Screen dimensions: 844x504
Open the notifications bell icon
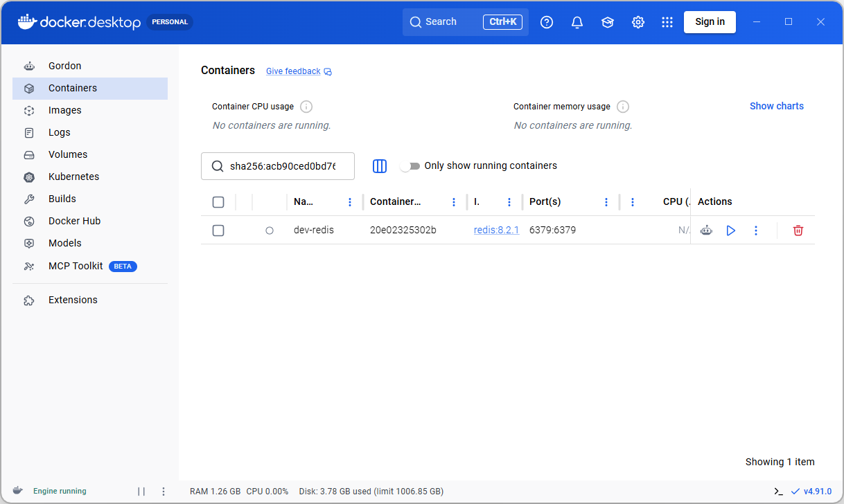point(577,22)
